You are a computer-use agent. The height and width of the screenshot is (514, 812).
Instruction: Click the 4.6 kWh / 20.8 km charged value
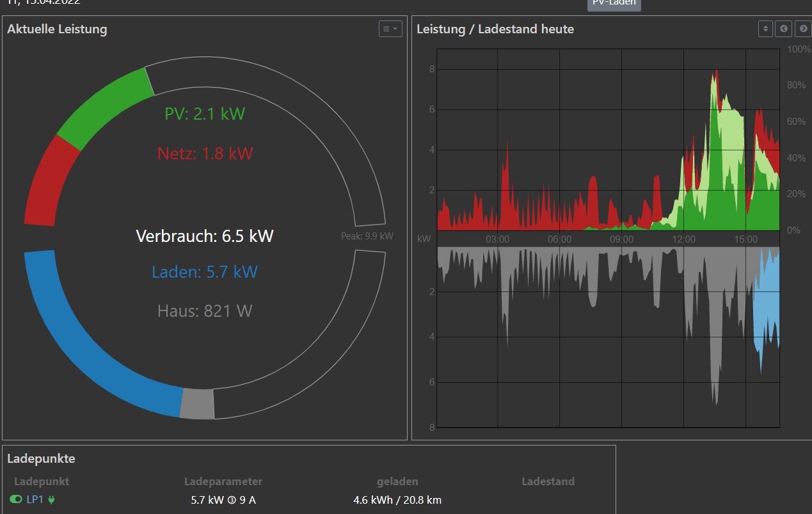[397, 500]
